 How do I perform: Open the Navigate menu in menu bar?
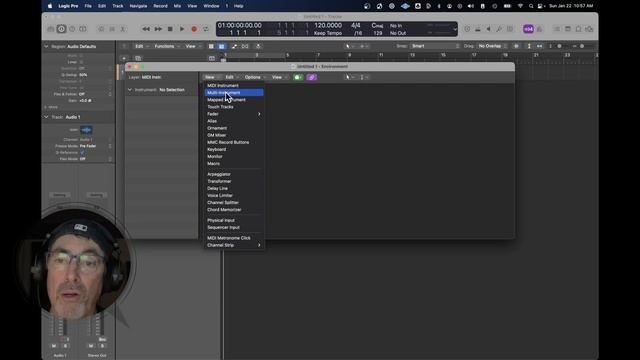tap(138, 6)
